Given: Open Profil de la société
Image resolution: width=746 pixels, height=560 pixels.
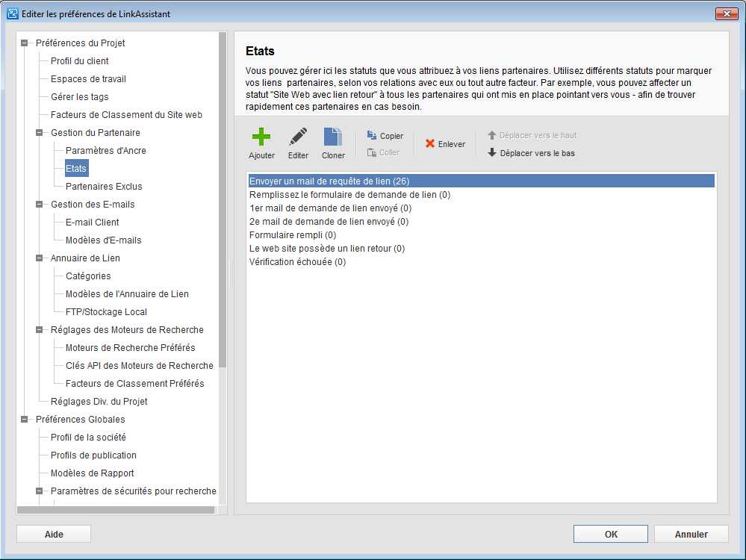Looking at the screenshot, I should (x=88, y=438).
